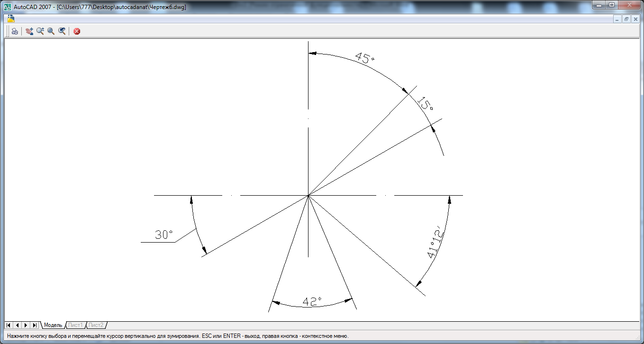The image size is (644, 344).
Task: Close the preview with the red X icon
Action: pos(77,31)
